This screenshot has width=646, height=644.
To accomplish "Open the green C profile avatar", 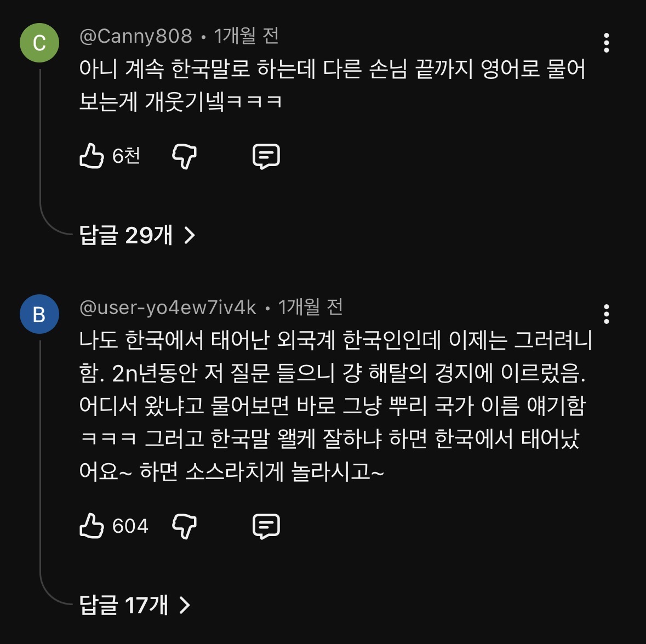I will click(x=39, y=43).
